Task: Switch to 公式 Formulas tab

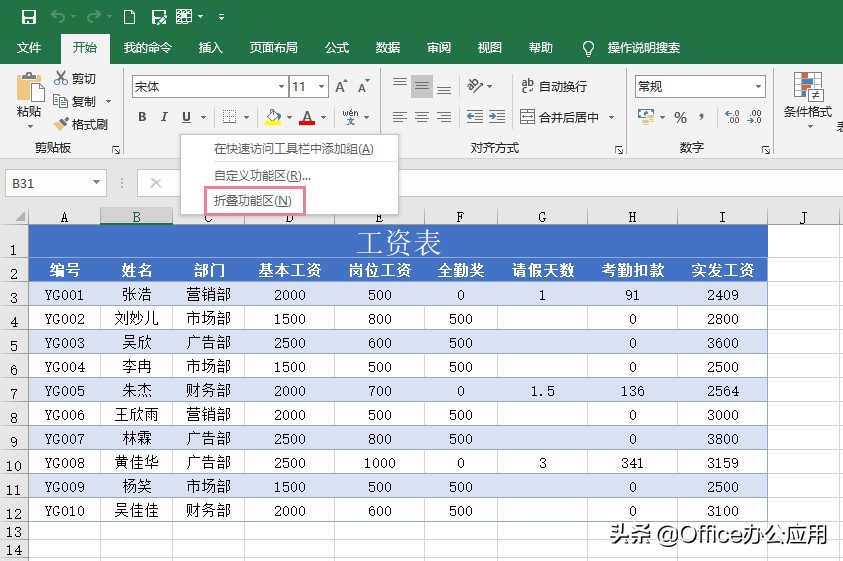Action: tap(337, 48)
